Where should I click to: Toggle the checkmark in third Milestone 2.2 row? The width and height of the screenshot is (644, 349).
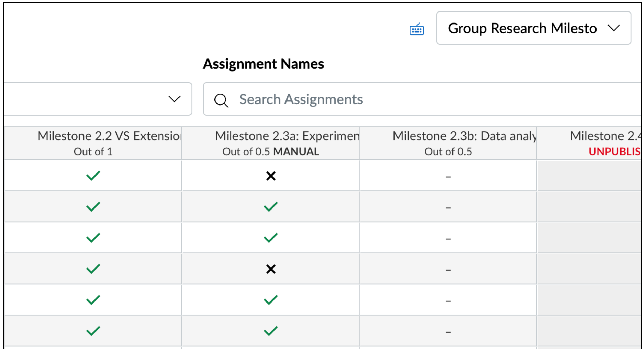coord(91,237)
